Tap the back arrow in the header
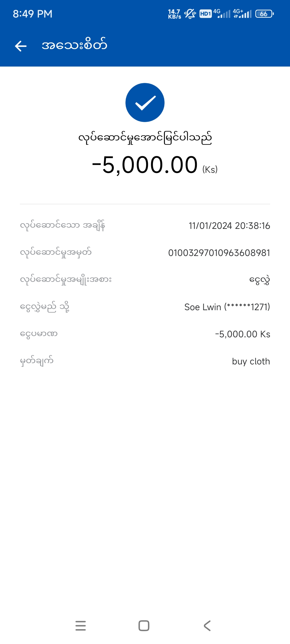The image size is (290, 644). coord(21,46)
